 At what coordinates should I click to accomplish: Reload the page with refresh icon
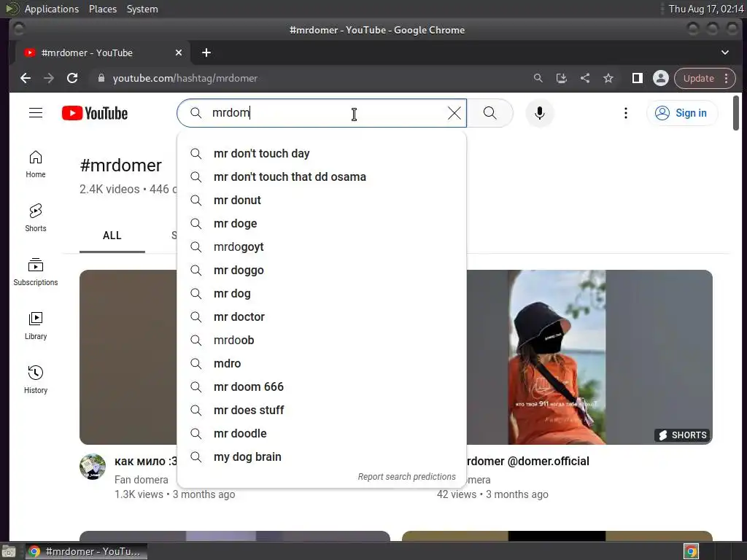(72, 78)
